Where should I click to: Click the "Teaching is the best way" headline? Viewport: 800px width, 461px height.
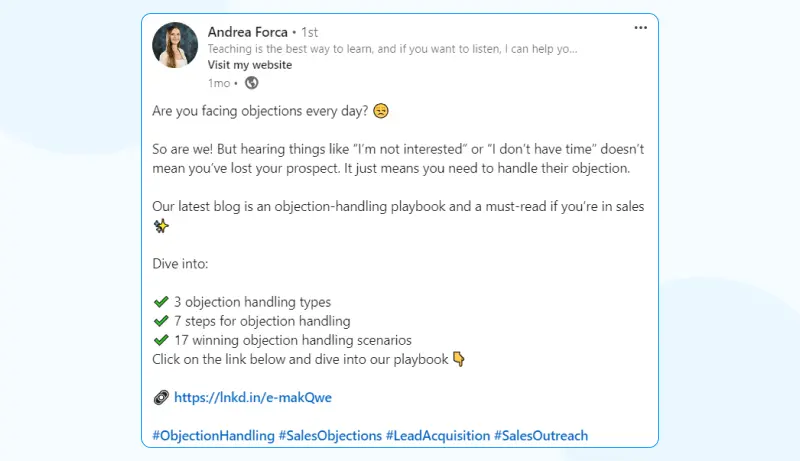[x=392, y=49]
